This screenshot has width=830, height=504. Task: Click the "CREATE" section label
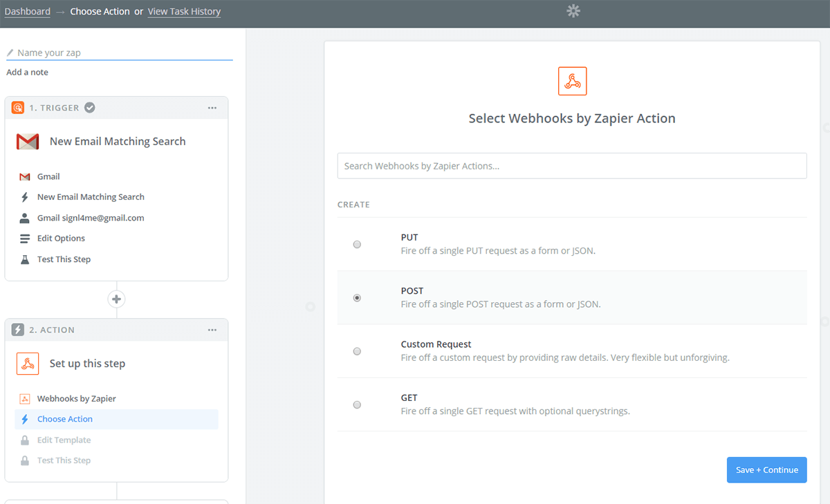(x=353, y=205)
